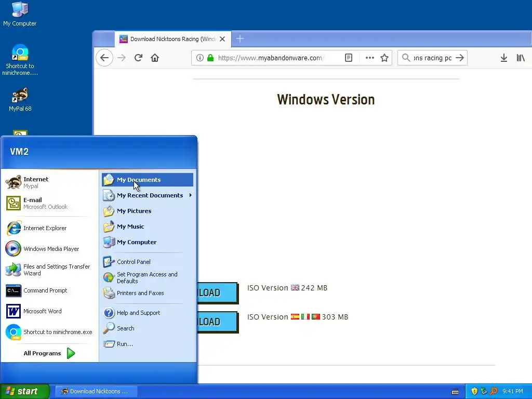The height and width of the screenshot is (399, 532).
Task: Open the browser library icon
Action: click(x=521, y=58)
